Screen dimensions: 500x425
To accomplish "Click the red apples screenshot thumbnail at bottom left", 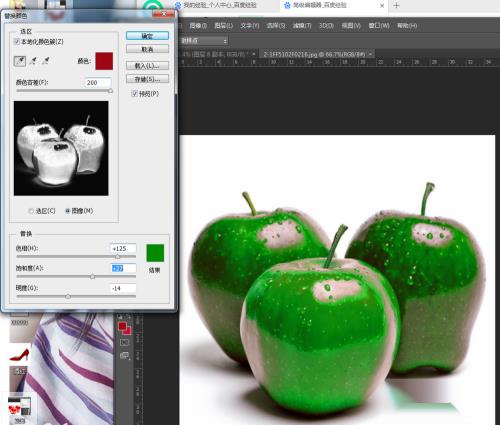I will (19, 407).
